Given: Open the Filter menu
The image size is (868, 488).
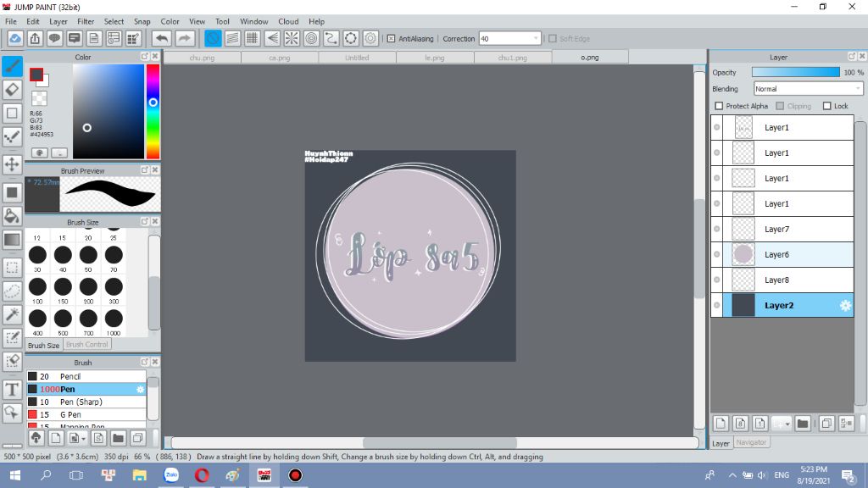Looking at the screenshot, I should pos(86,21).
